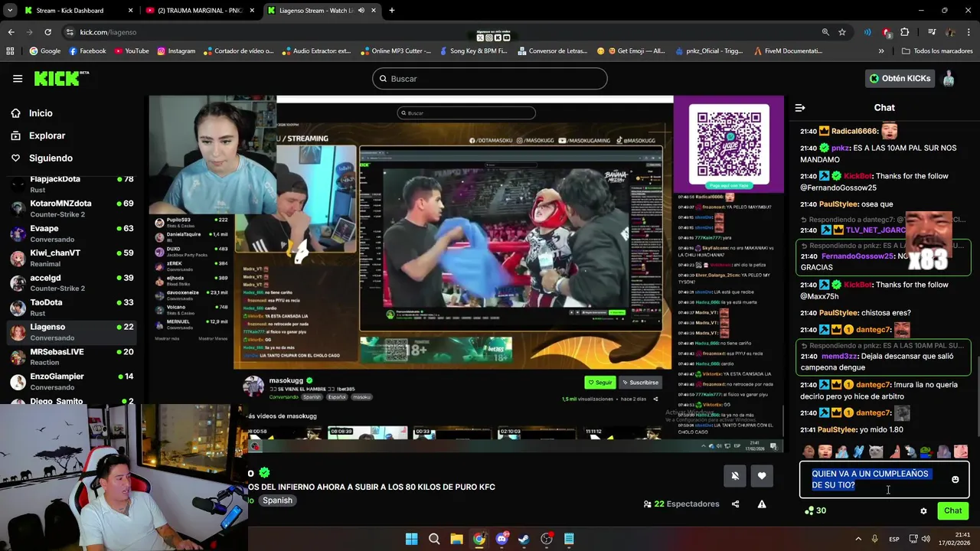Open a new browser tab
980x551 pixels.
coord(391,11)
